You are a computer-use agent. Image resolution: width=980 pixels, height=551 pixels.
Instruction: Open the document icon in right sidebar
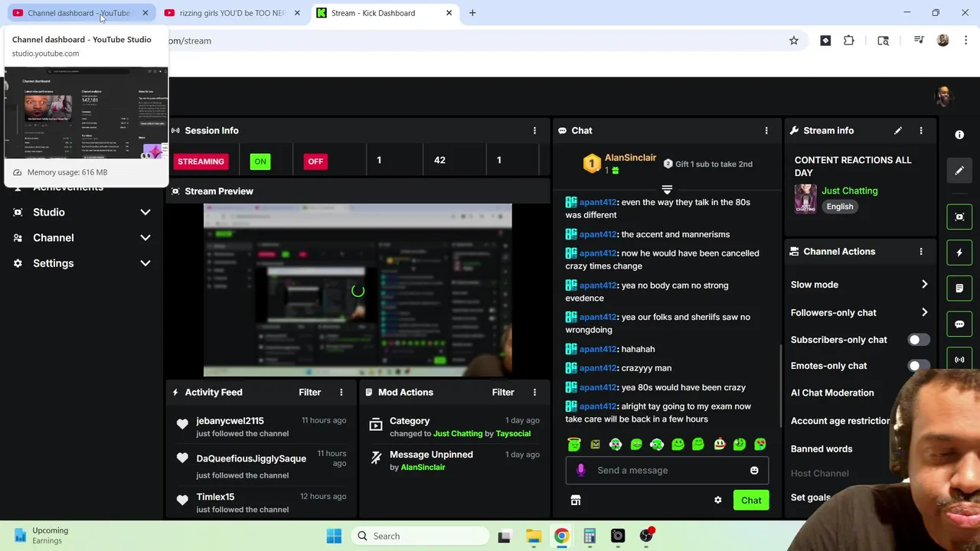pyautogui.click(x=959, y=289)
